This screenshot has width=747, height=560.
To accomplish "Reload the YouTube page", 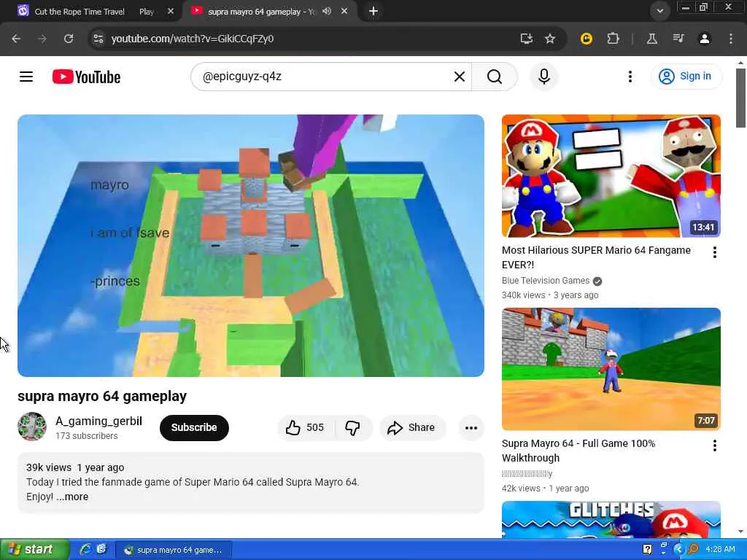I will [69, 39].
